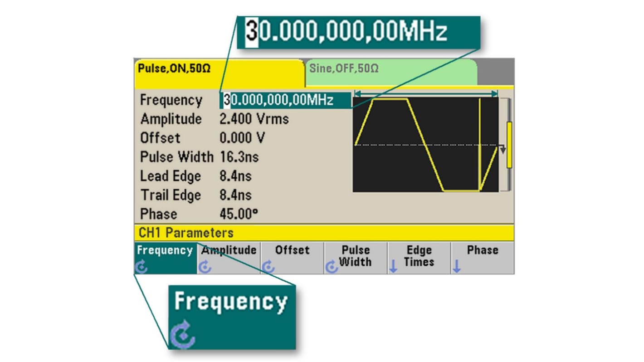Select the Amplitude softkey
The width and height of the screenshot is (644, 362).
[x=229, y=258]
